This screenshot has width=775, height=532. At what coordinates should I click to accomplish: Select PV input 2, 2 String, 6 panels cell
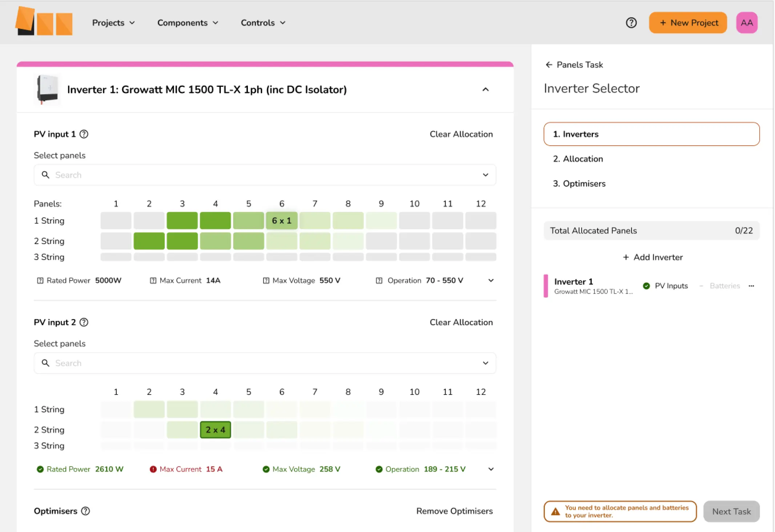[282, 430]
